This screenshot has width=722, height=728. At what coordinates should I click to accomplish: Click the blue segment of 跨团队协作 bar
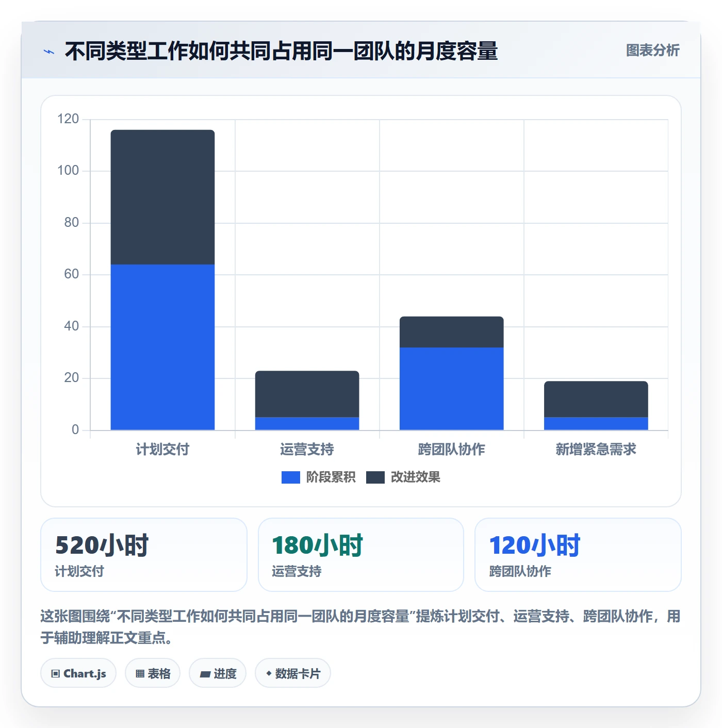(x=451, y=389)
